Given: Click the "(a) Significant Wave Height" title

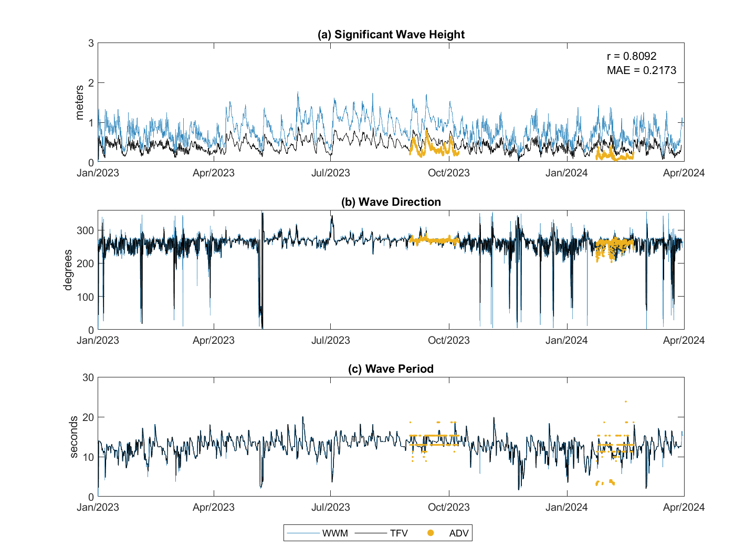Looking at the screenshot, I should (x=391, y=35).
